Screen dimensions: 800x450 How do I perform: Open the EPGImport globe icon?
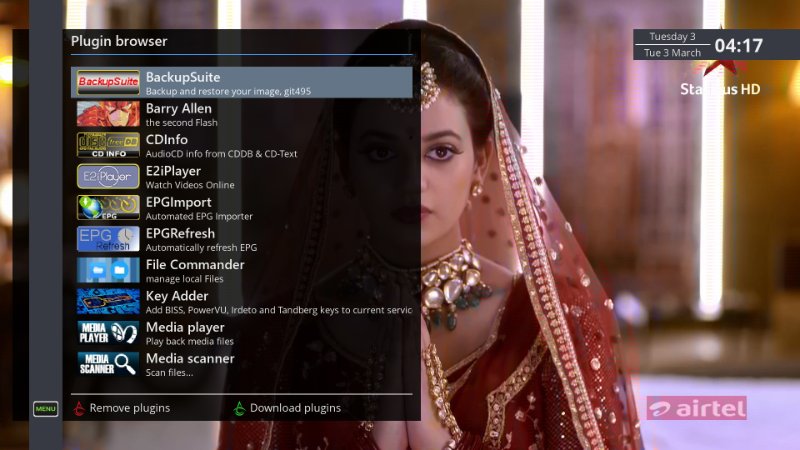pos(108,208)
